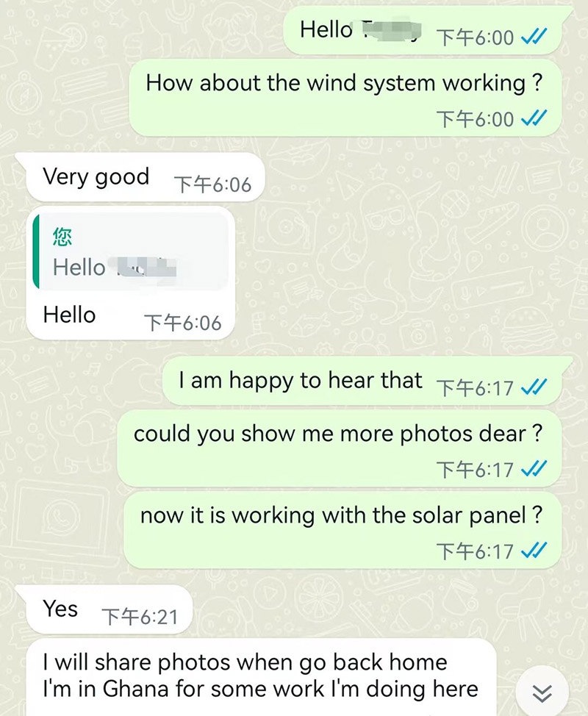The height and width of the screenshot is (716, 588).
Task: Click blue ticks on 'solar panel' message
Action: point(534,551)
